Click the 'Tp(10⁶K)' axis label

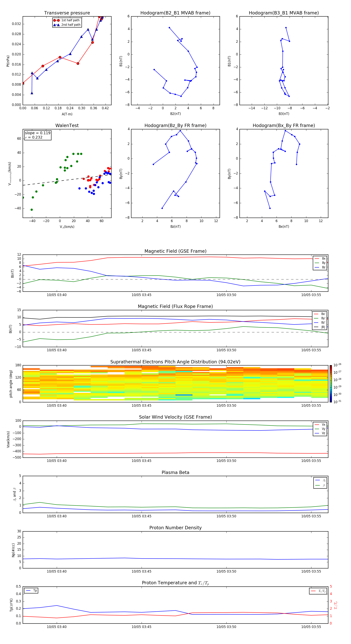[11, 605]
